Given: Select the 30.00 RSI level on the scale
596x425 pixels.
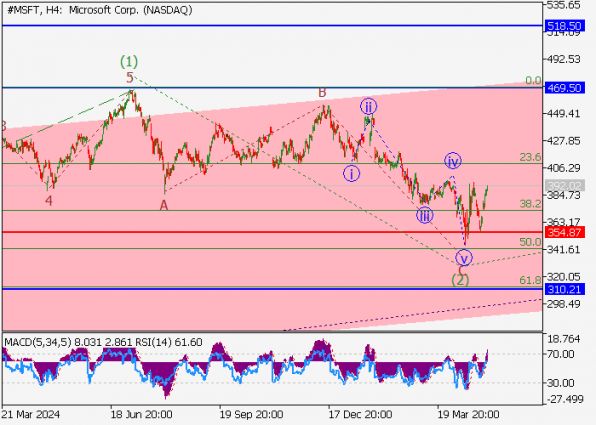Looking at the screenshot, I should pyautogui.click(x=560, y=383).
